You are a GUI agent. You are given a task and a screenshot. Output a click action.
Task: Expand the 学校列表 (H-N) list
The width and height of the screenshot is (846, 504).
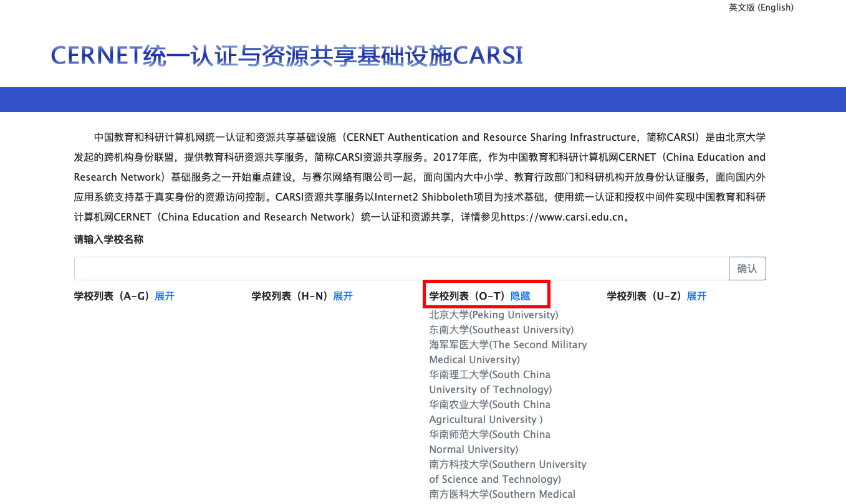point(343,296)
